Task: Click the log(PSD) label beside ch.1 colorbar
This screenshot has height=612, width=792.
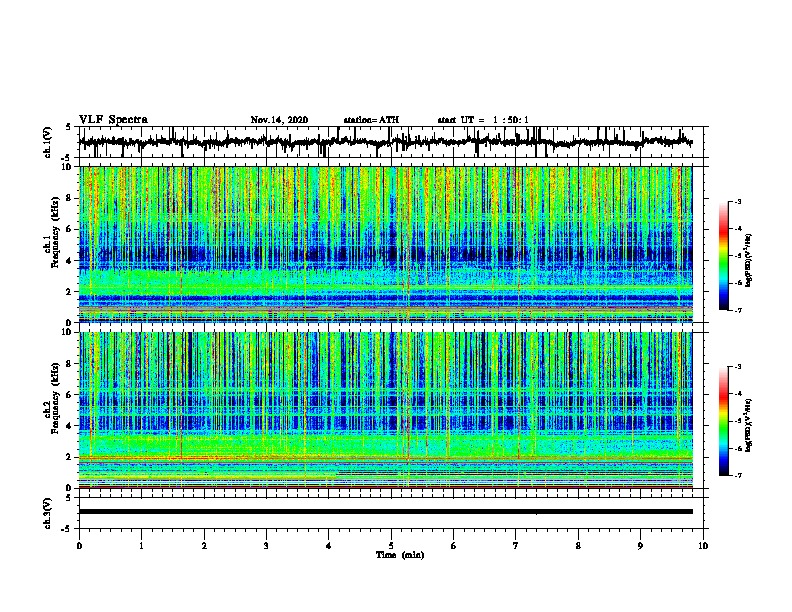Action: [x=749, y=260]
